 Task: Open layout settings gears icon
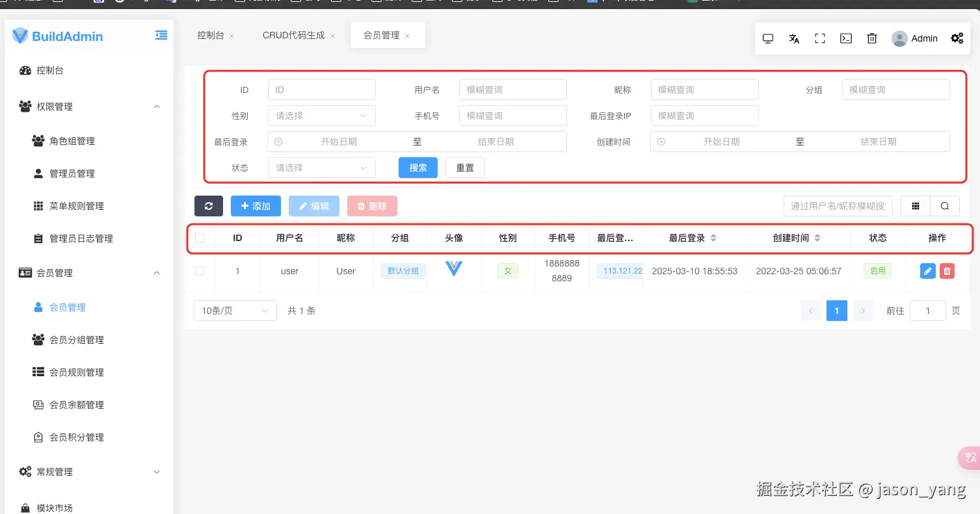[x=957, y=38]
